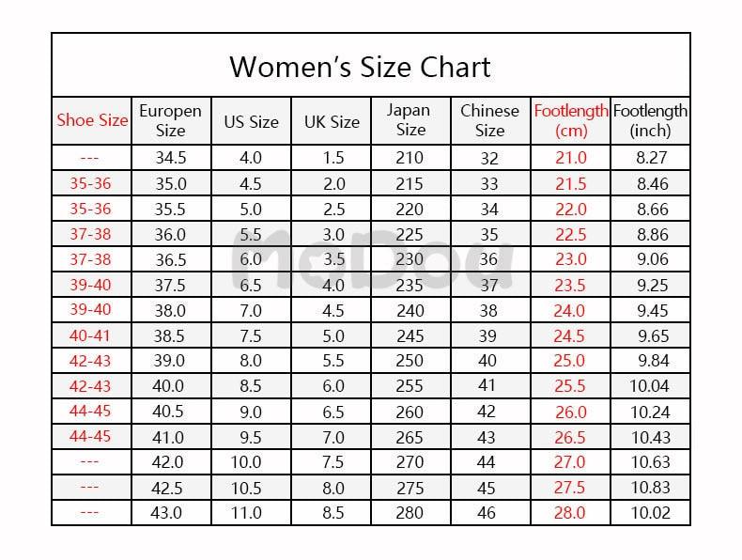742x560 pixels.
Task: Select the foot length 8.27 inch cell
Action: [650, 158]
